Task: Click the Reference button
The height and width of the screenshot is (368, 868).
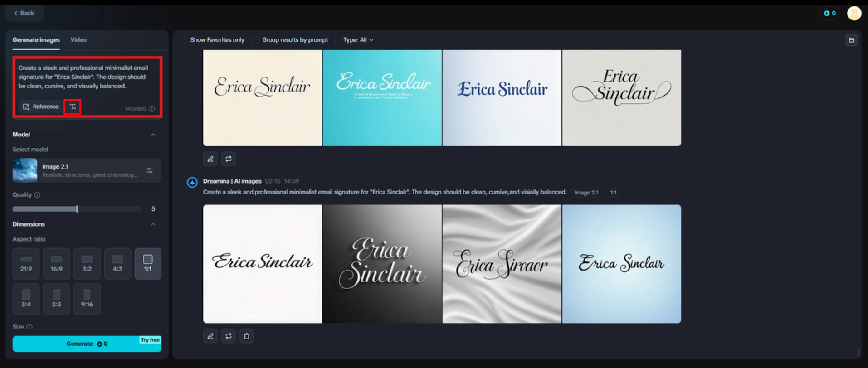Action: click(41, 107)
